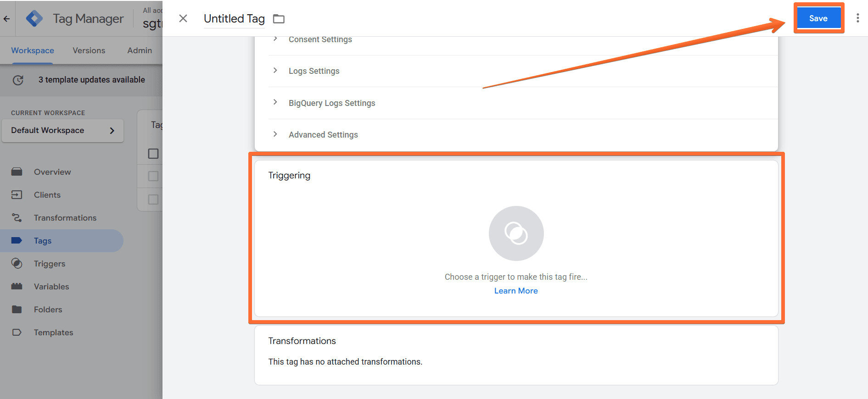The width and height of the screenshot is (868, 399).
Task: Switch to the Admin tab
Action: 140,50
